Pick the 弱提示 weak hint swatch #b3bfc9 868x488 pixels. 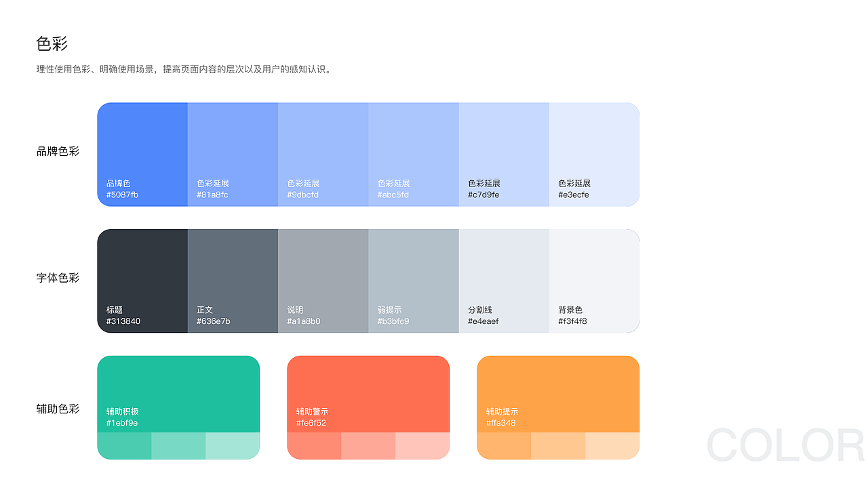414,281
